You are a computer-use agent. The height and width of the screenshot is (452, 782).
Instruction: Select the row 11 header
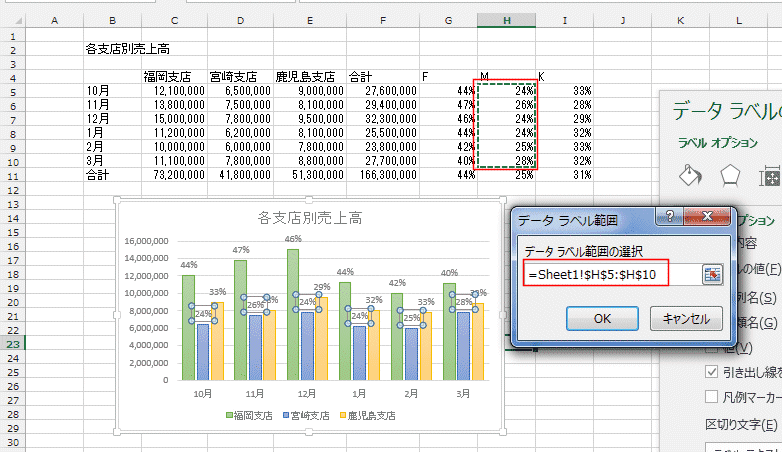(11, 174)
